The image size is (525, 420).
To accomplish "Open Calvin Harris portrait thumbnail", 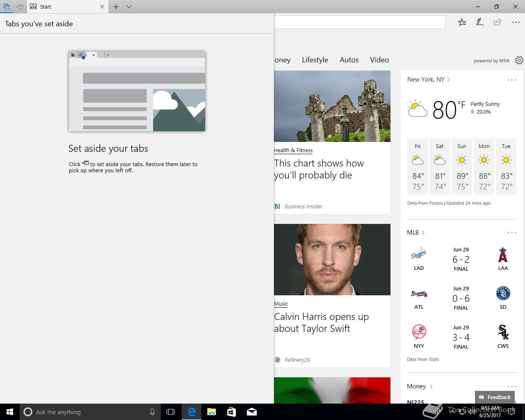I will (332, 260).
